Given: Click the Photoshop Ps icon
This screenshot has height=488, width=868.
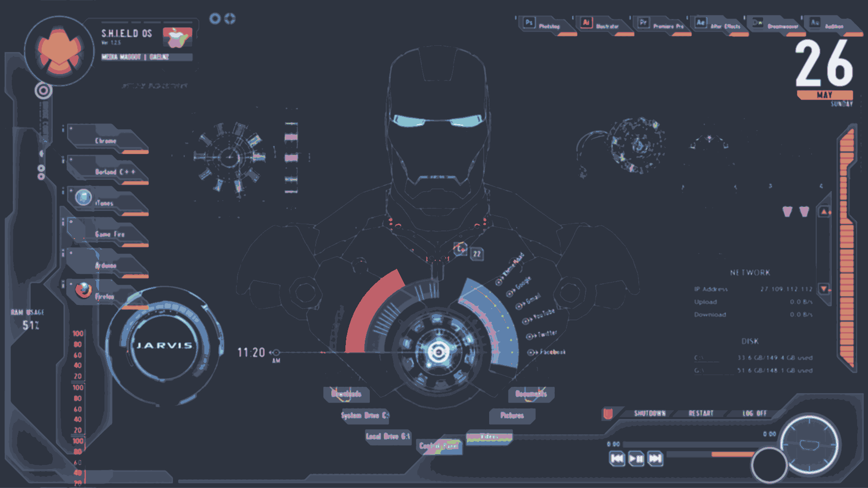Looking at the screenshot, I should (529, 22).
